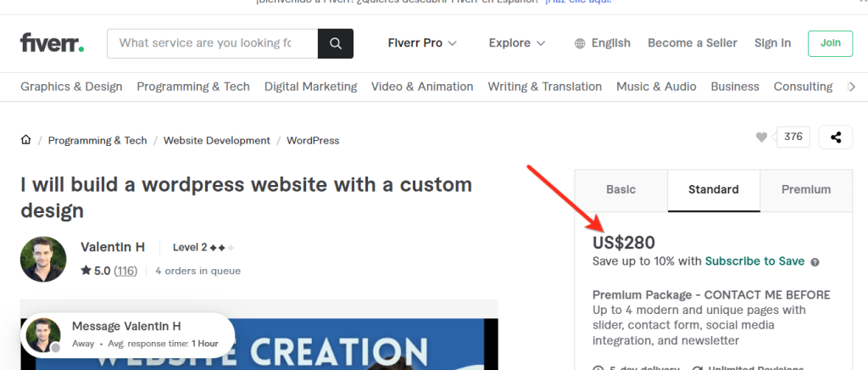The height and width of the screenshot is (370, 868).
Task: Click the share icon button
Action: [836, 137]
